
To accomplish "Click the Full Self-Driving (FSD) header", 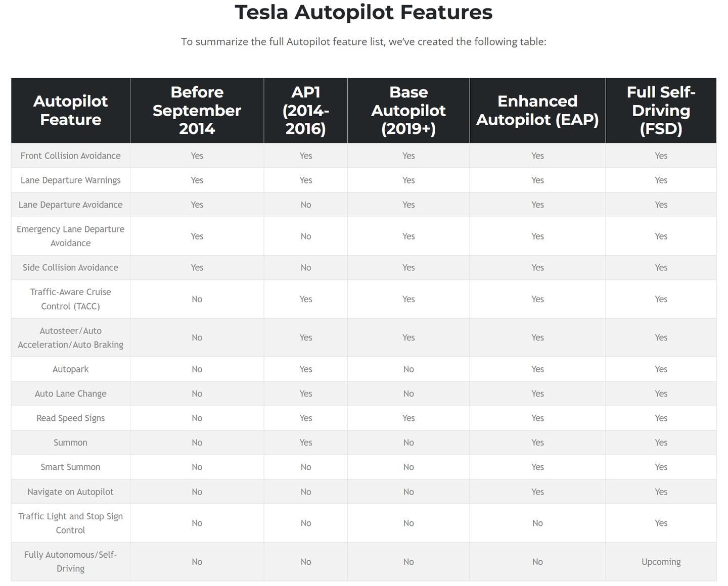I will coord(661,110).
